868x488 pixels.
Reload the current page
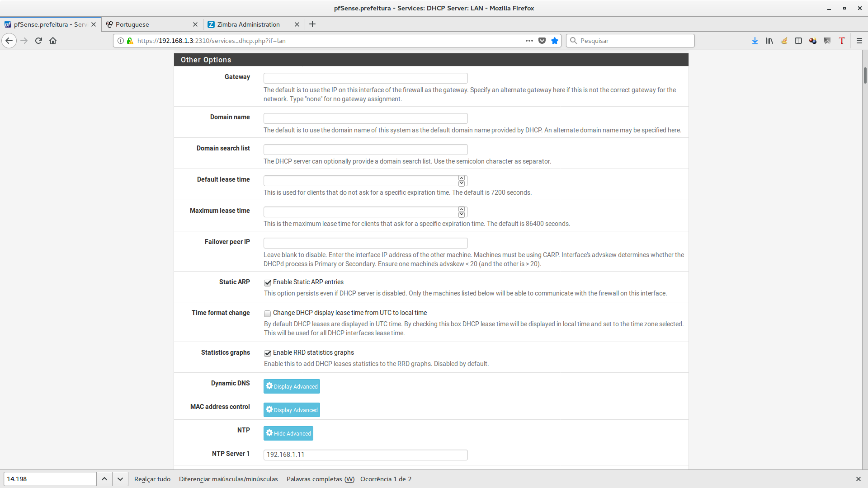point(39,41)
